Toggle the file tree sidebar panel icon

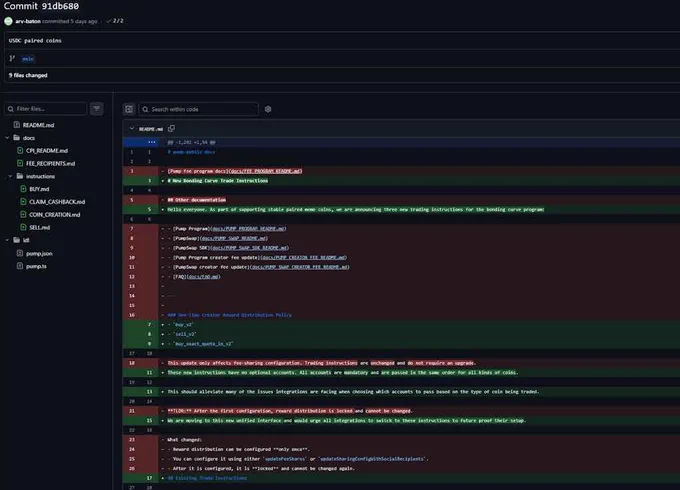click(129, 109)
